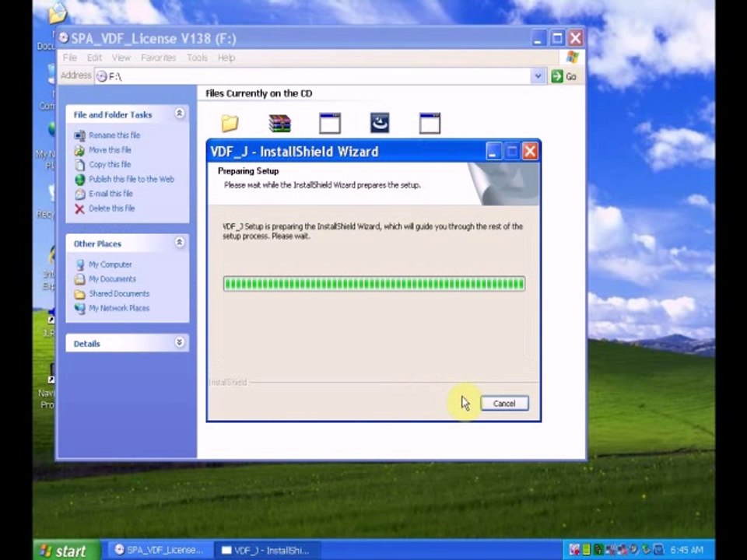The width and height of the screenshot is (747, 560).
Task: Go to Shared Documents link
Action: pyautogui.click(x=119, y=294)
